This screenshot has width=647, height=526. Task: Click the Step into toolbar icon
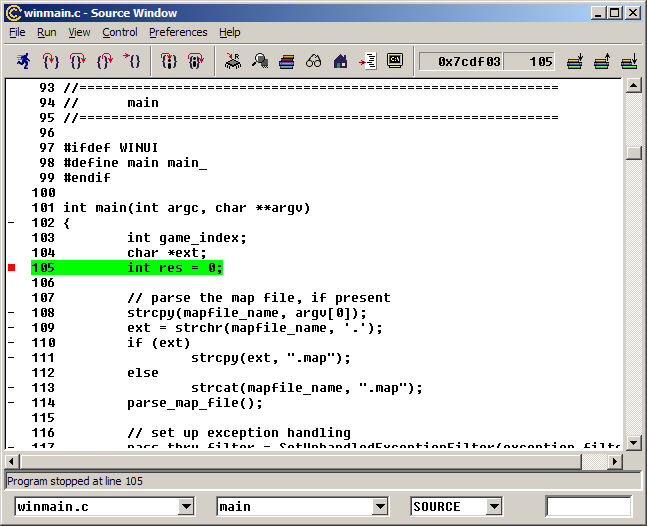[x=51, y=62]
